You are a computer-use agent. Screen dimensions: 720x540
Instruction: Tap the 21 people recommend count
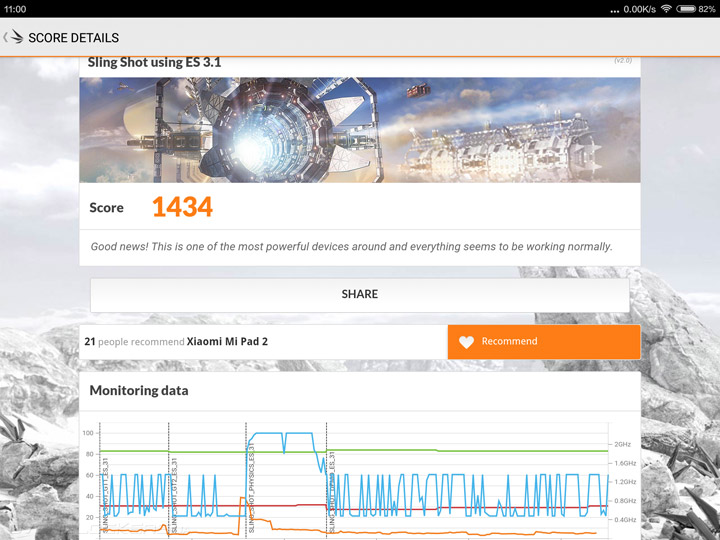(x=134, y=342)
